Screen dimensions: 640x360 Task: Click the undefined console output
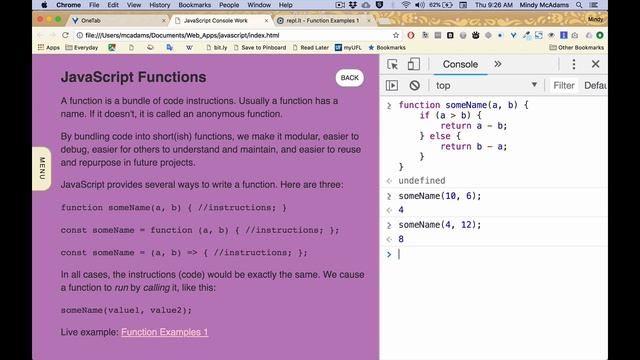[422, 180]
